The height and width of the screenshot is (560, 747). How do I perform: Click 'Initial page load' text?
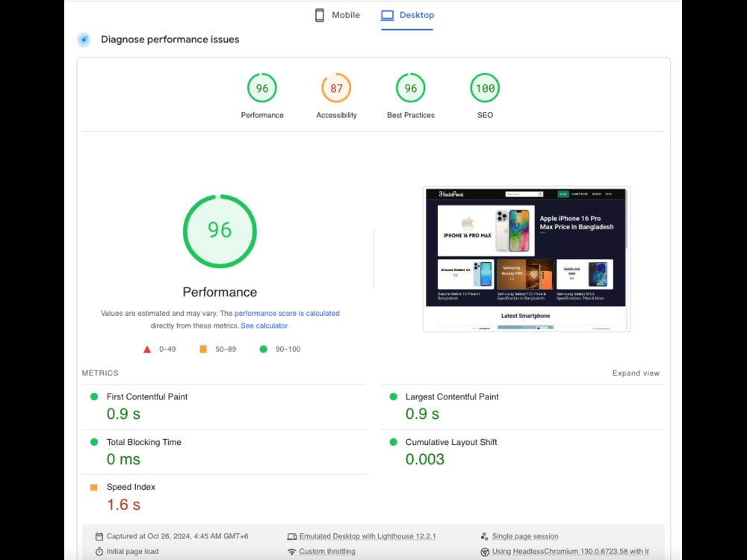(x=132, y=552)
